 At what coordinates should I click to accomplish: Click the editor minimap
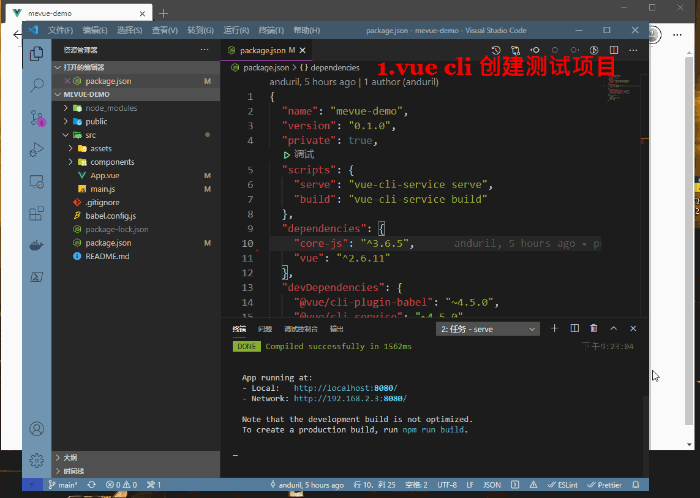621,87
